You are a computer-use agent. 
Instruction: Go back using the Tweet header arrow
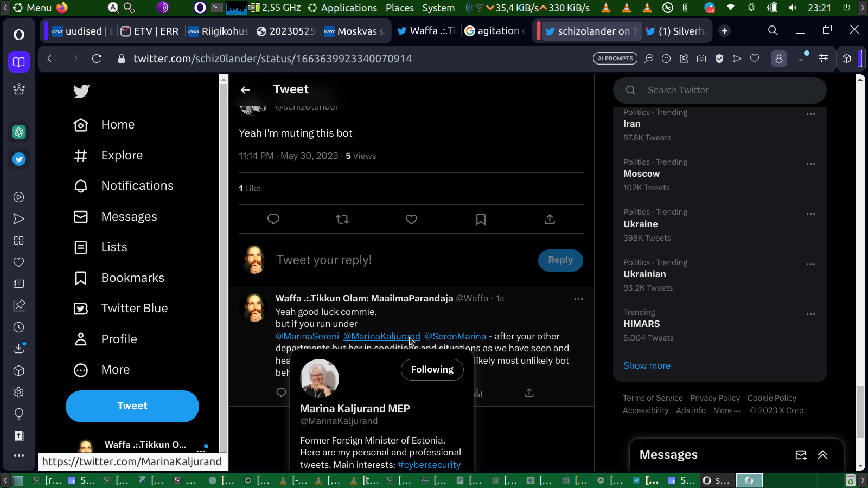(x=245, y=90)
